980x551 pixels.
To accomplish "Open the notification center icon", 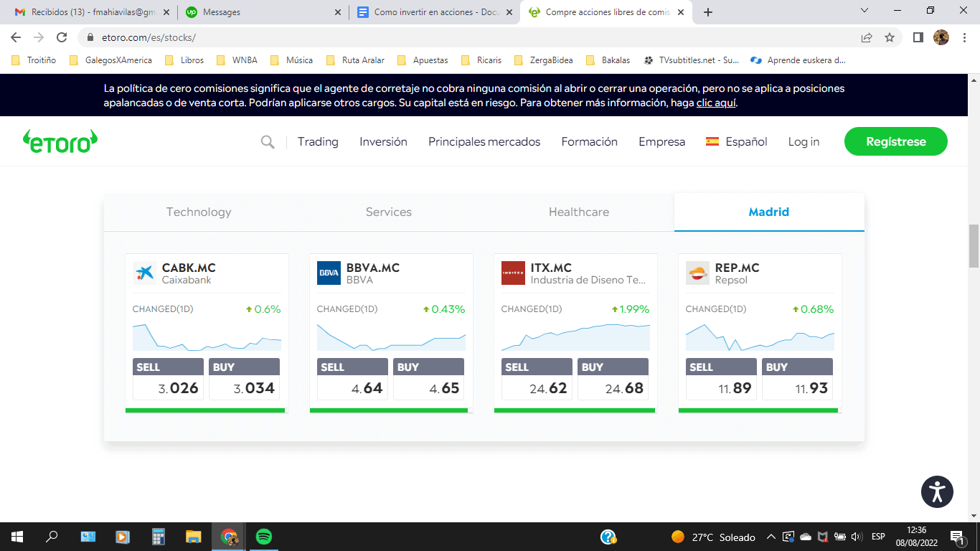I will pyautogui.click(x=957, y=537).
